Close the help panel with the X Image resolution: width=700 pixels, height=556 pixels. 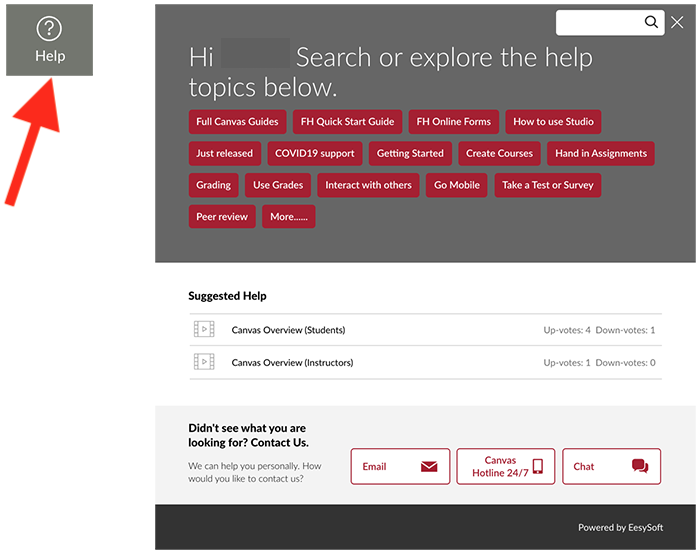coord(677,22)
